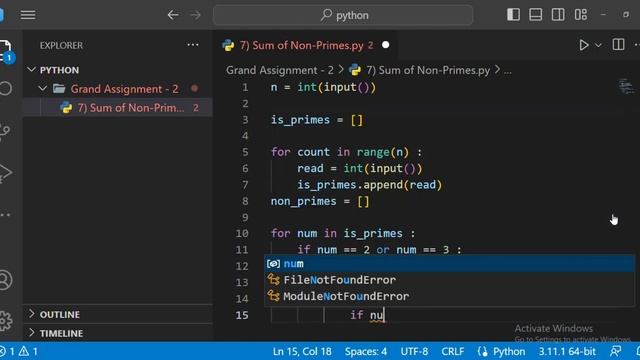Select the Sum of Non-Primes.py editor tab
The height and width of the screenshot is (360, 640).
click(306, 45)
